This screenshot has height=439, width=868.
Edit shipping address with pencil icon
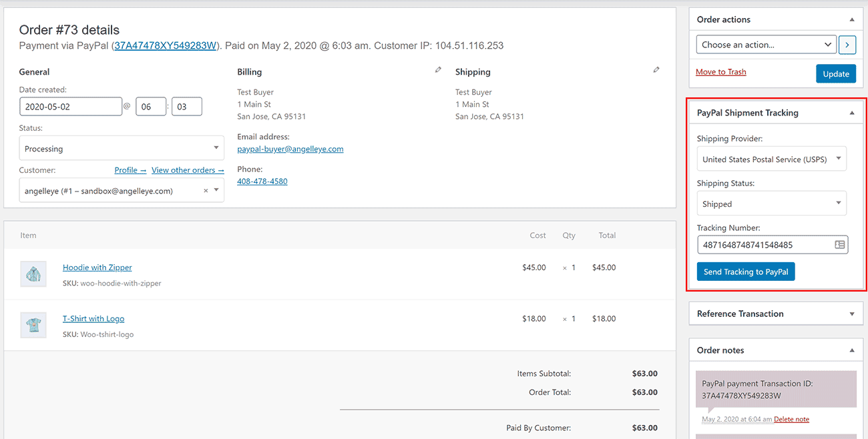click(x=656, y=69)
